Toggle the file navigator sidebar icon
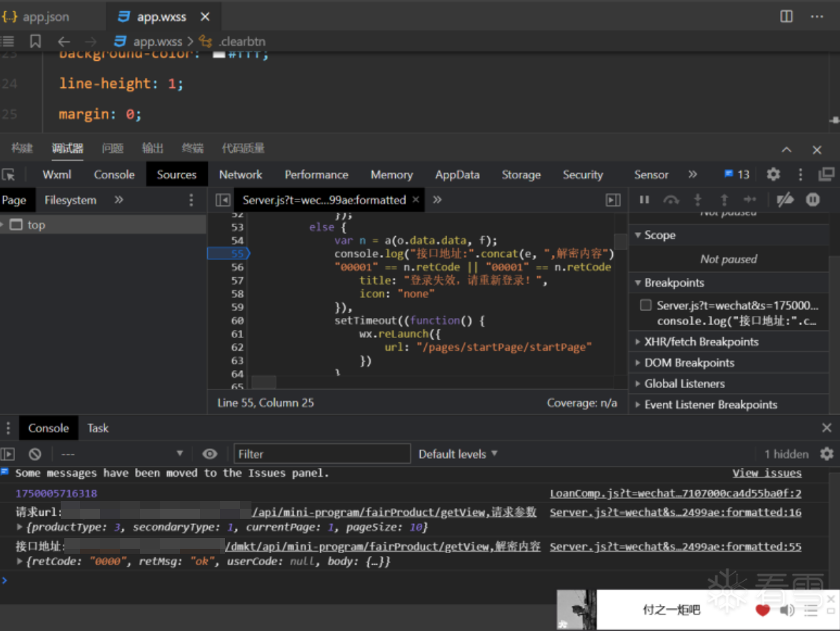This screenshot has width=840, height=631. click(x=223, y=200)
